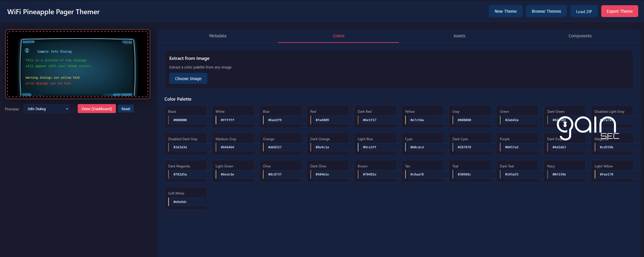Reset the preview

point(126,109)
